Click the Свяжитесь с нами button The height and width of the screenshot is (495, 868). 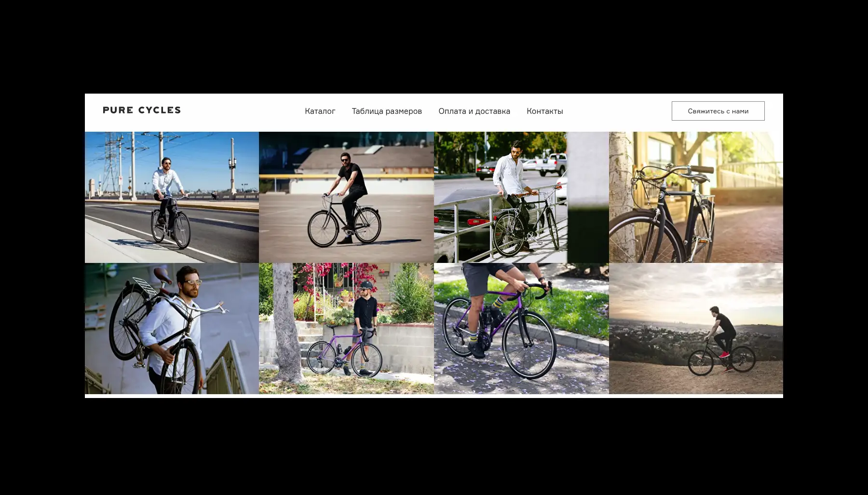718,111
